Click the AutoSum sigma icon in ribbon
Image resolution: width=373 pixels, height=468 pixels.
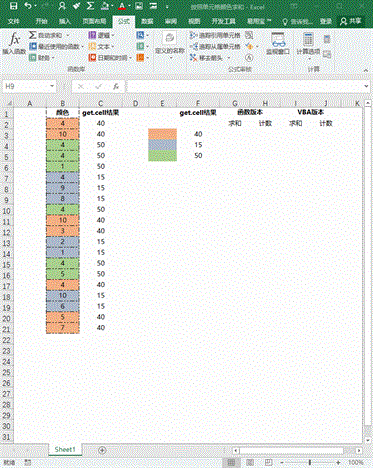(32, 35)
